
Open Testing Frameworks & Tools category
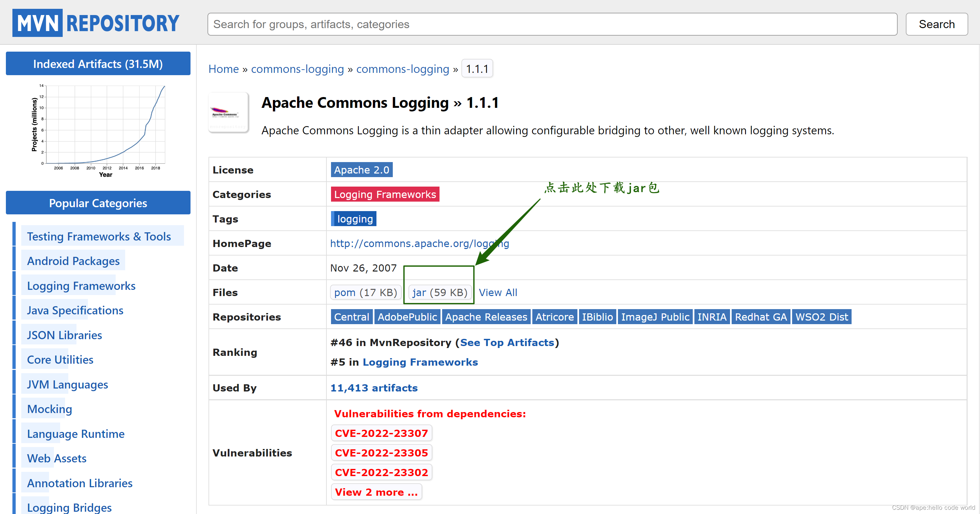[99, 236]
